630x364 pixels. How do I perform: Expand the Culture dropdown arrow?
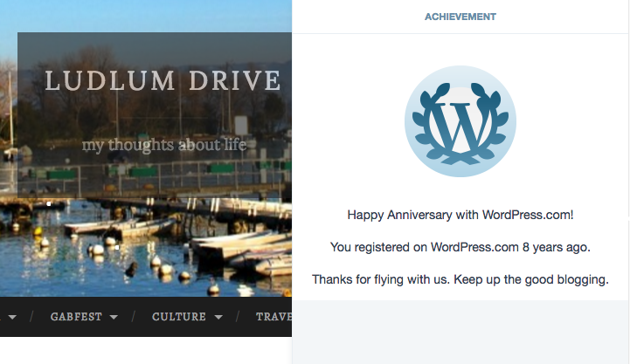218,318
